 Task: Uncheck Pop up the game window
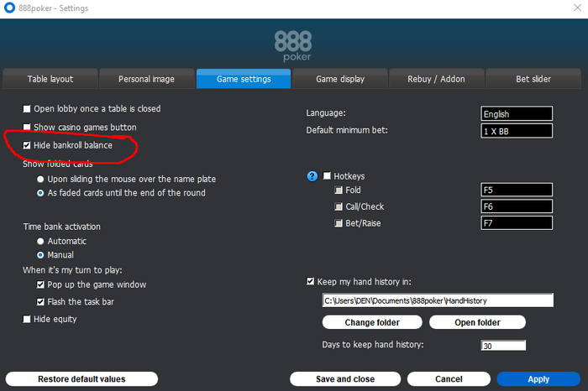pyautogui.click(x=40, y=284)
